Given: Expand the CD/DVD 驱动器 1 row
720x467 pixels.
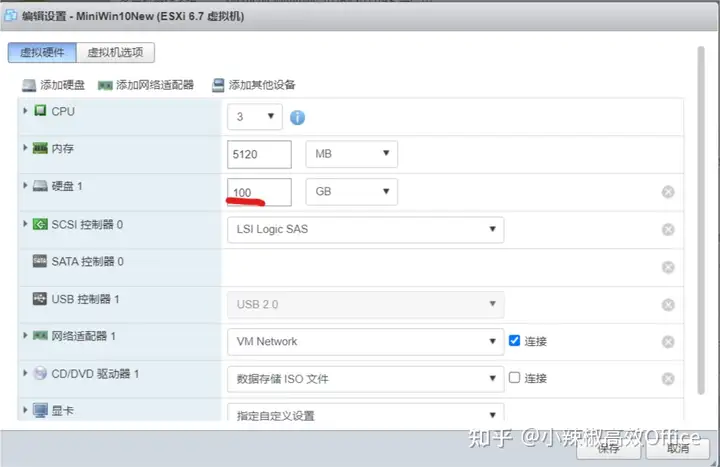Looking at the screenshot, I should 25,373.
